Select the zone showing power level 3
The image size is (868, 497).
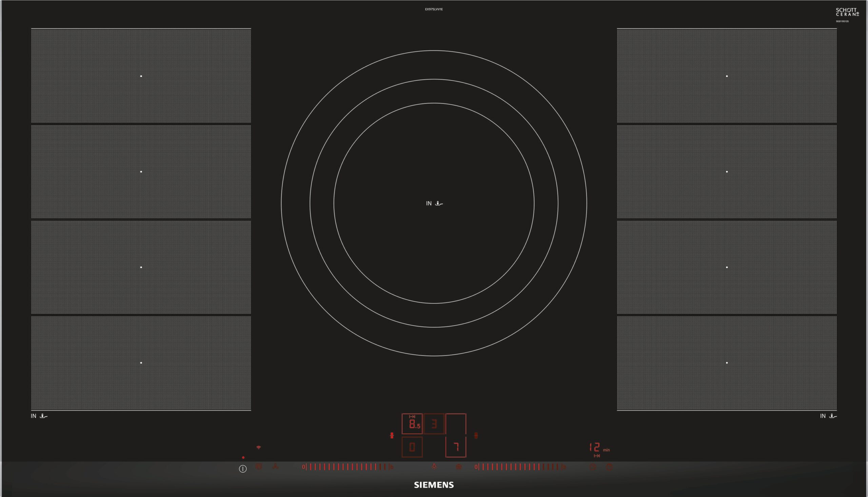[x=434, y=424]
